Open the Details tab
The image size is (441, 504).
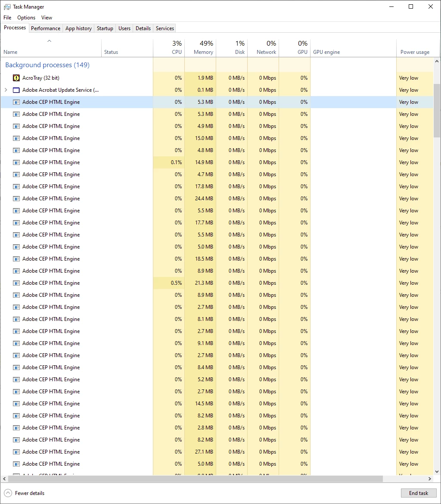pos(143,28)
